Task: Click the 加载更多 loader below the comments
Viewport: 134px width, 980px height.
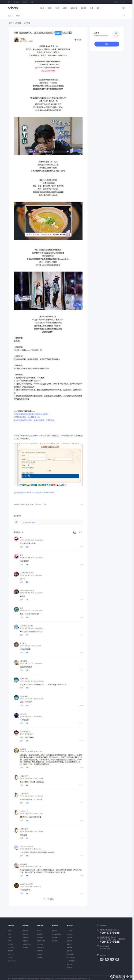Action: point(48,899)
